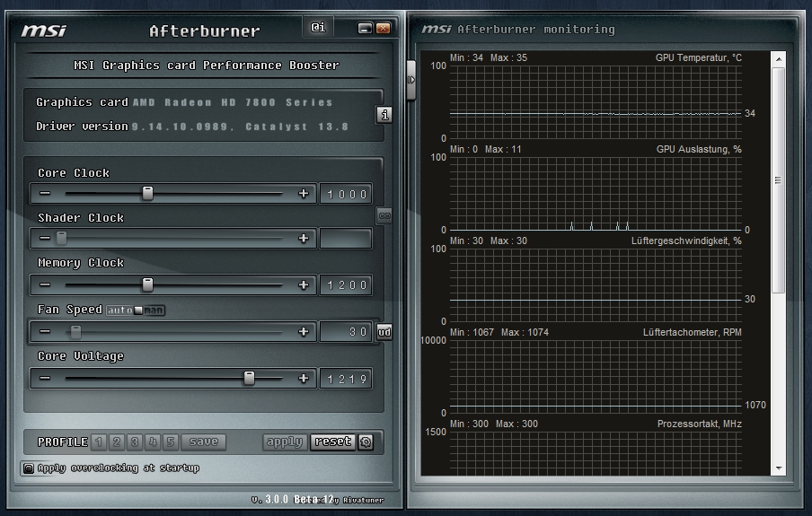
Task: Click the Core Clock slider handle
Action: point(147,193)
